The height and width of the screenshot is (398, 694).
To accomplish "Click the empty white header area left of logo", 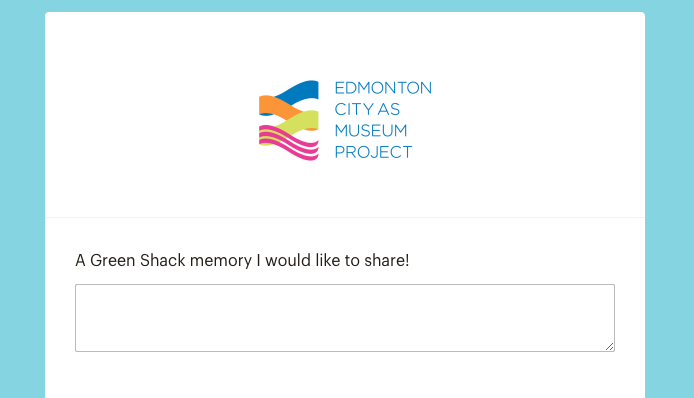I will coord(150,115).
